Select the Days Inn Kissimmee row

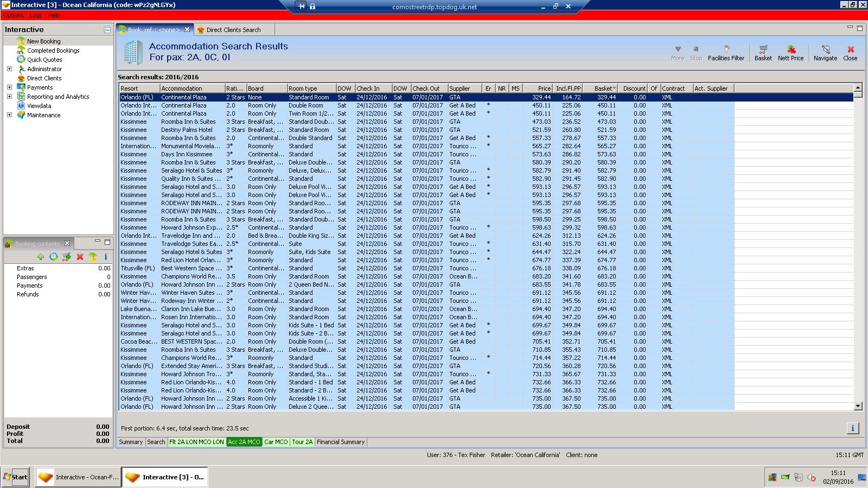[x=426, y=154]
